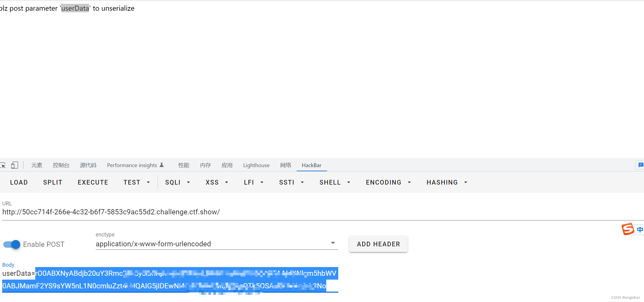Open the SQLI dropdown menu
Viewport: 644px width, 302px height.
pos(178,182)
